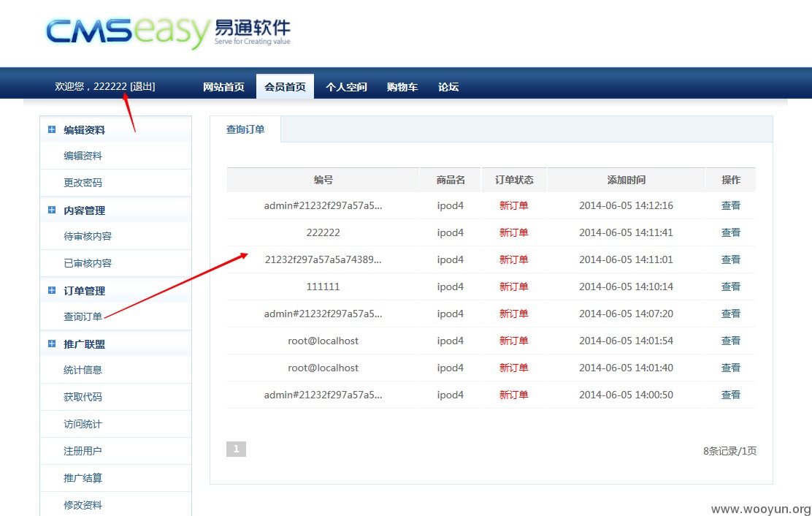Open 编辑资料 sidebar sub-link
Image resolution: width=812 pixels, height=516 pixels.
pos(83,156)
